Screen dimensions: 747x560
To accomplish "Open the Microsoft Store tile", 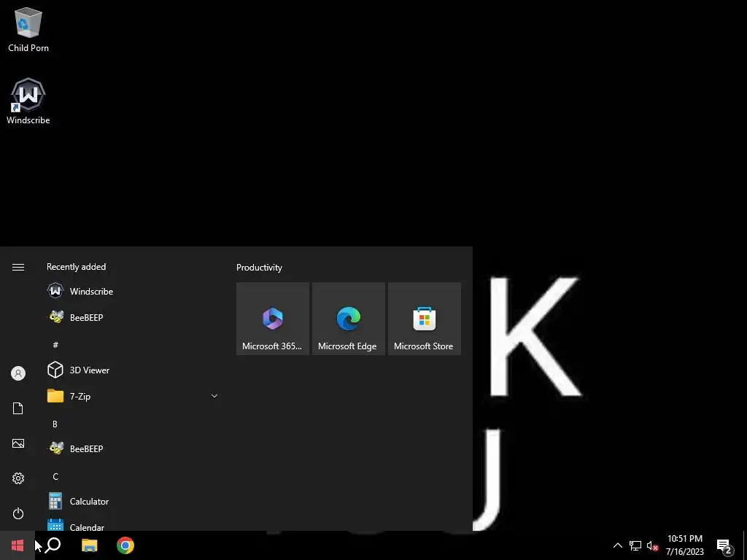I will point(424,319).
